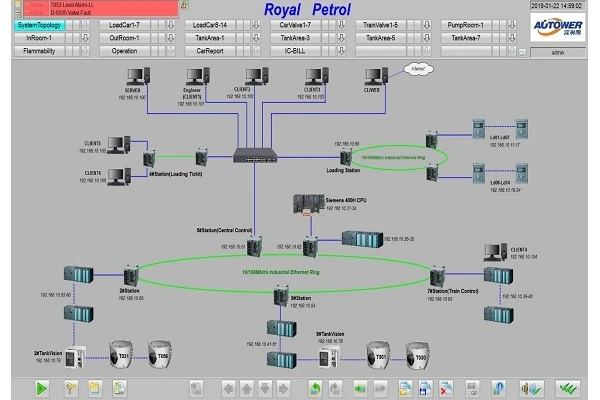Click the floppy disk save icon
600x400 pixels.
coord(425,389)
